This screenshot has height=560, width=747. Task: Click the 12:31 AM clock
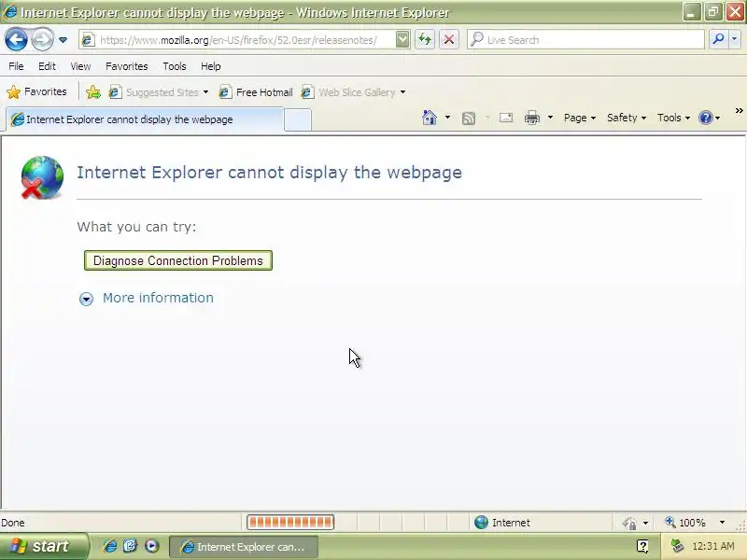click(713, 546)
